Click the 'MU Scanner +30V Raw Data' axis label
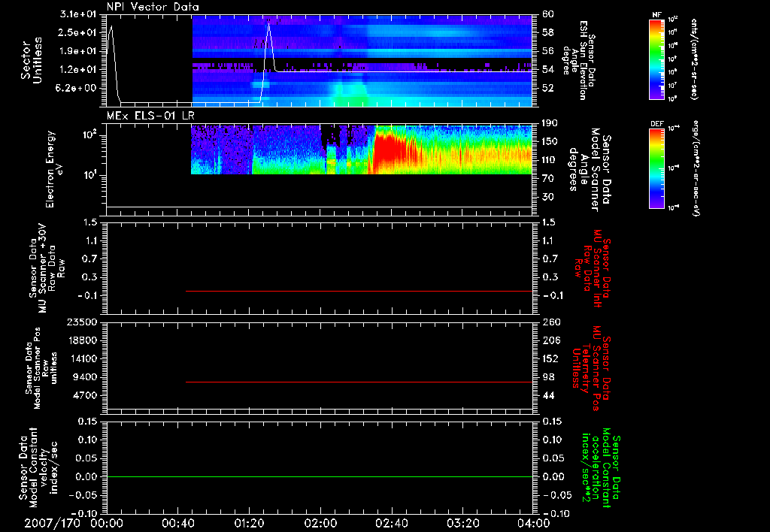 47,268
